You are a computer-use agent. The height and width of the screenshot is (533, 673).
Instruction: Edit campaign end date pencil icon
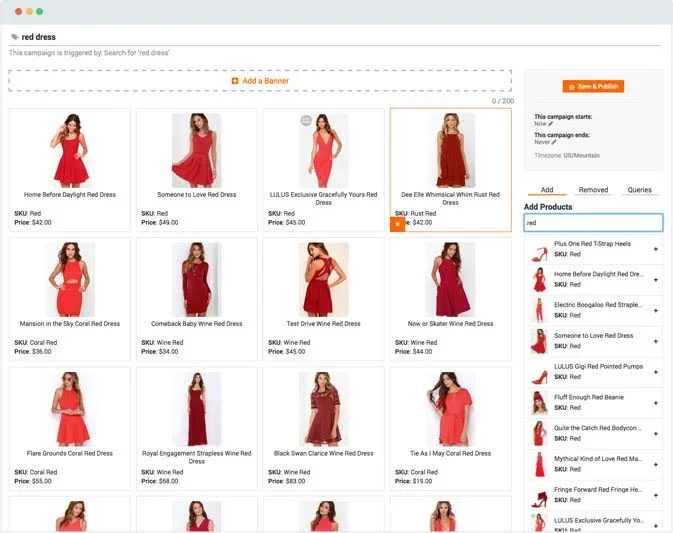pos(555,142)
